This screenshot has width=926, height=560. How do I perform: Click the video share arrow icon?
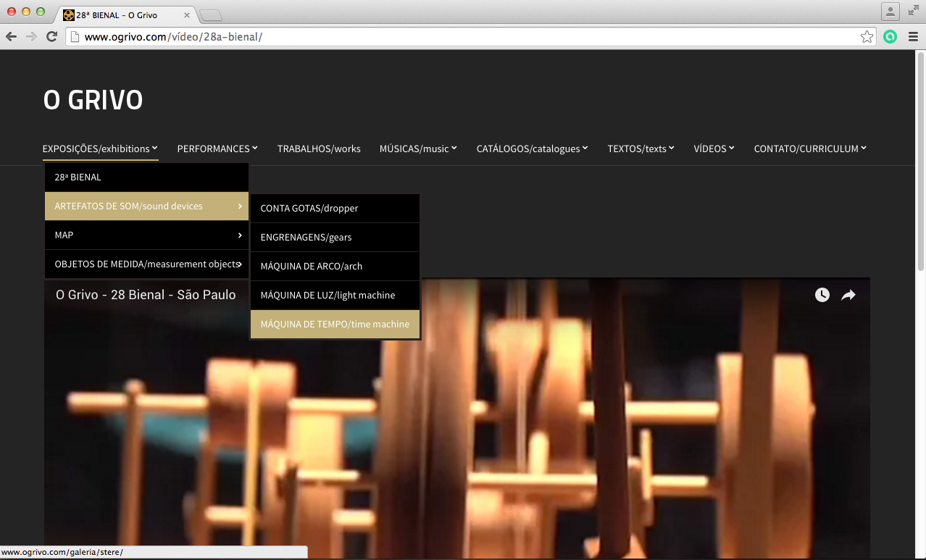(x=848, y=295)
